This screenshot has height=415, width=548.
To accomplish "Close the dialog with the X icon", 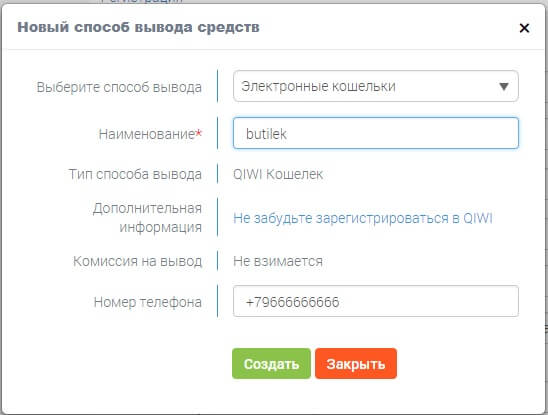I will [x=524, y=28].
